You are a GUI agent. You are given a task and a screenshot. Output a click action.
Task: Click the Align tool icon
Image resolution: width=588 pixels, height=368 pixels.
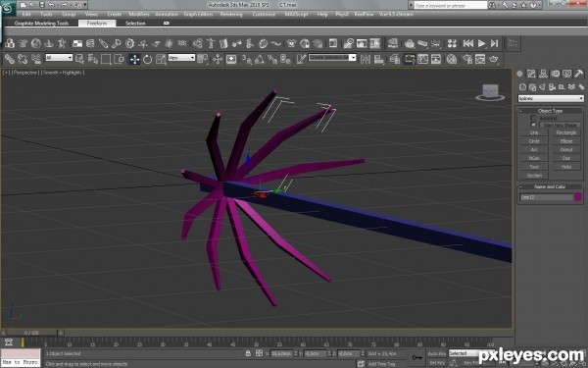point(378,59)
